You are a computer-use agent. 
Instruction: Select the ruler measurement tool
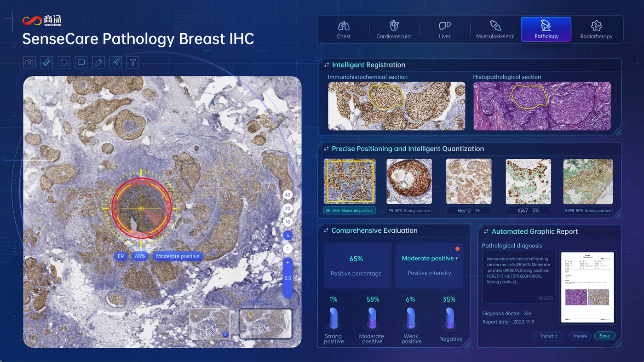(x=47, y=62)
